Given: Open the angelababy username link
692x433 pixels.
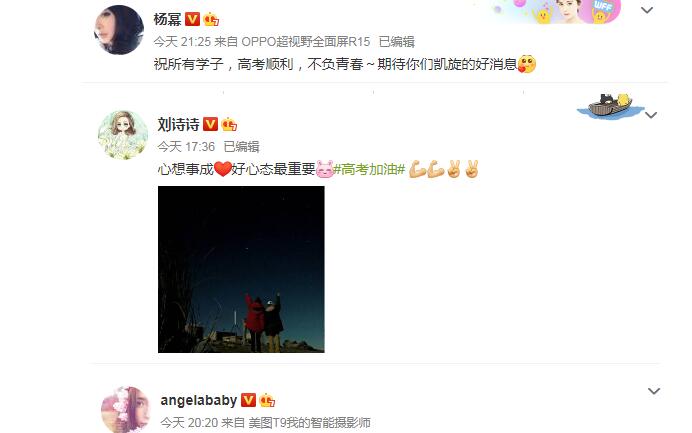Looking at the screenshot, I should pyautogui.click(x=199, y=400).
